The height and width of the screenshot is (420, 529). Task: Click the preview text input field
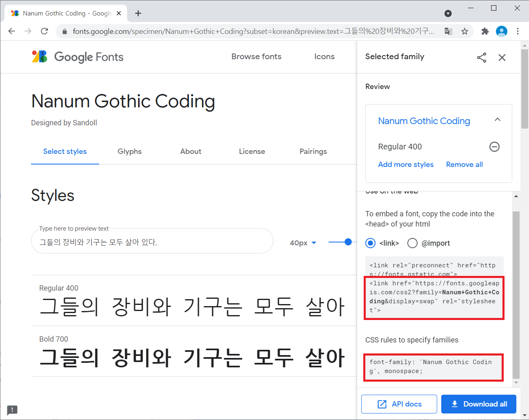click(x=152, y=241)
